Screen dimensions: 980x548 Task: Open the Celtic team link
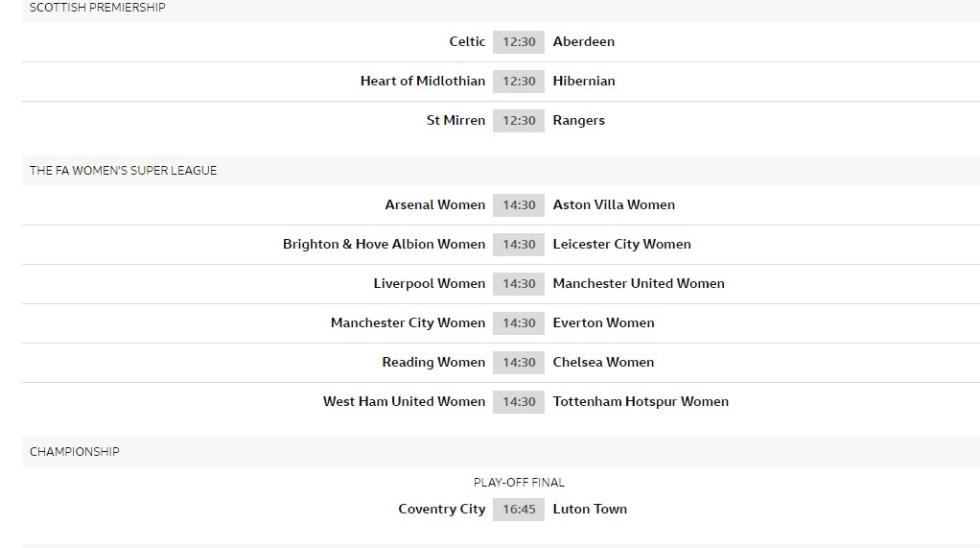coord(467,41)
